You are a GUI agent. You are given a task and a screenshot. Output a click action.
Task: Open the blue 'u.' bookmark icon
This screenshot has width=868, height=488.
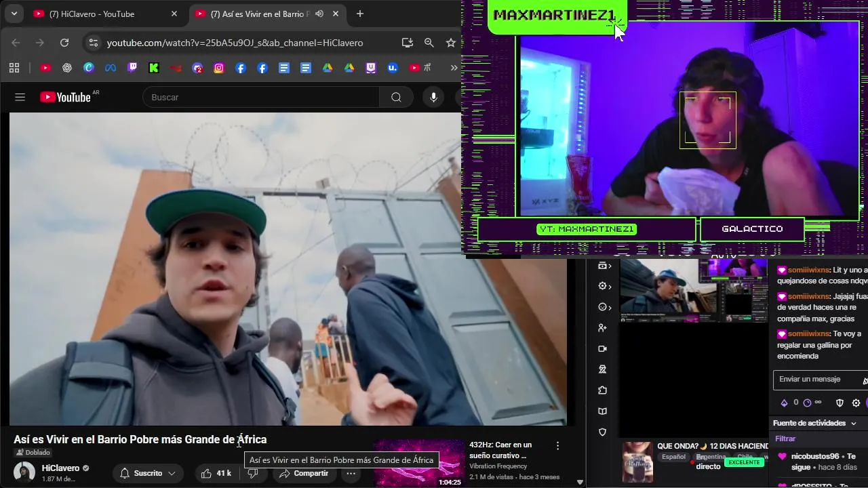[x=393, y=68]
